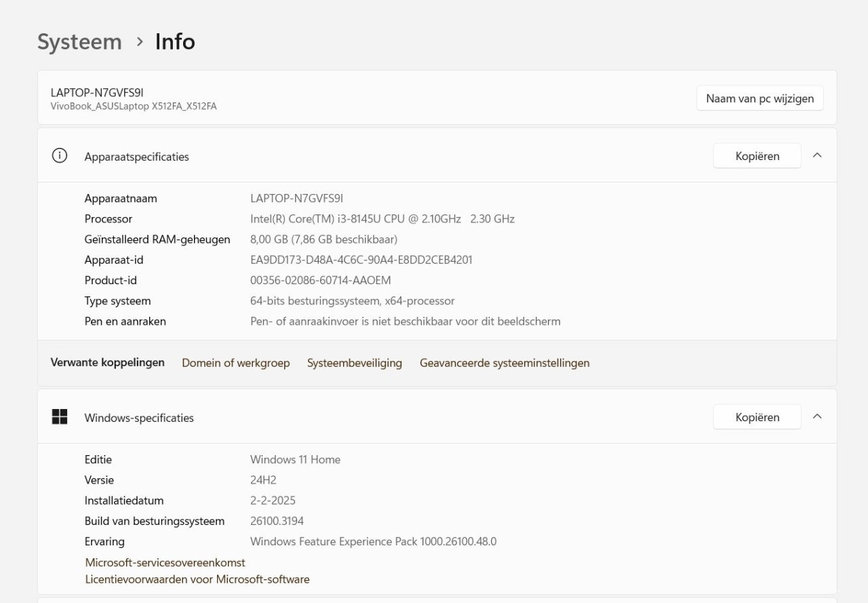The image size is (868, 603).
Task: Click the LAPTOP-N7GVFS9I name in top card
Action: point(97,92)
